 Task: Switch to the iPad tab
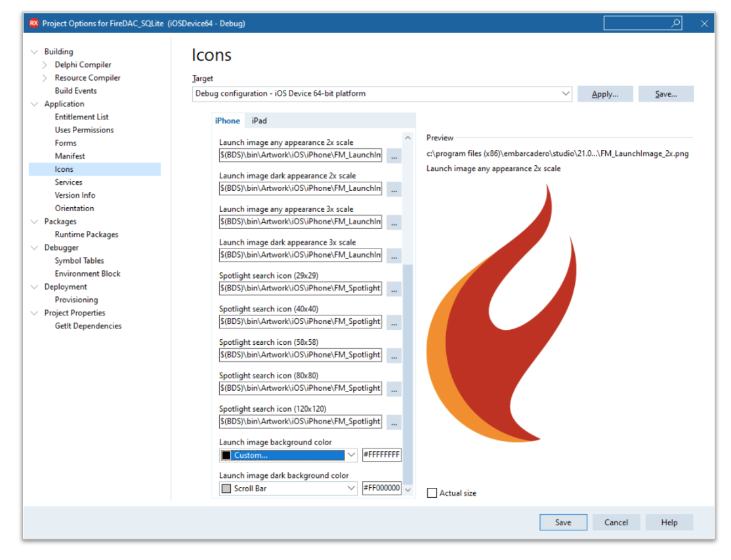pyautogui.click(x=259, y=121)
